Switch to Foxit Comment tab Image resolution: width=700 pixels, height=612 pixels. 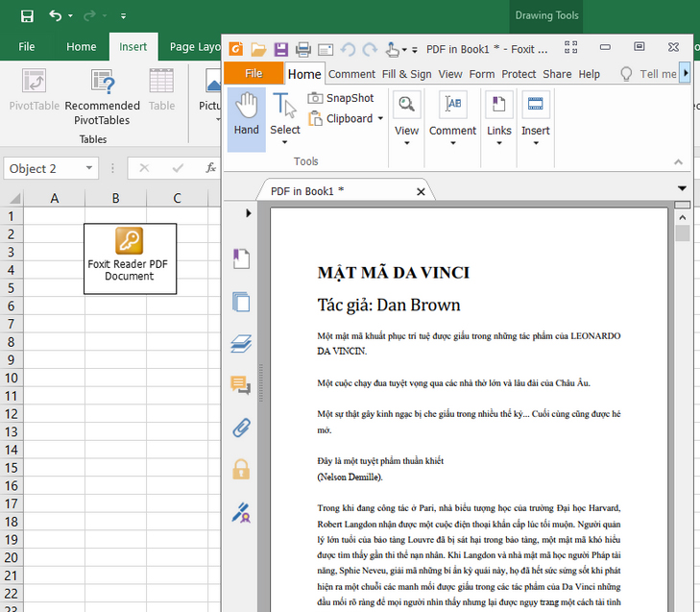click(x=351, y=74)
